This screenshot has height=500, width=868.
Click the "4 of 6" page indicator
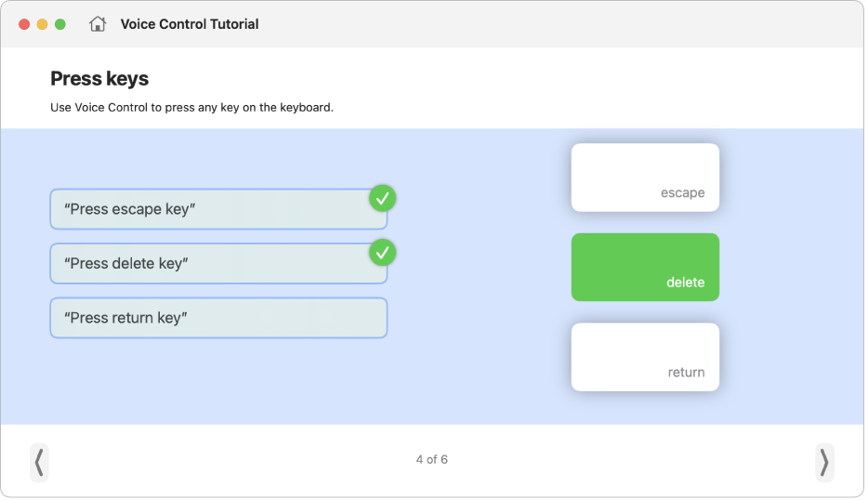[x=432, y=460]
